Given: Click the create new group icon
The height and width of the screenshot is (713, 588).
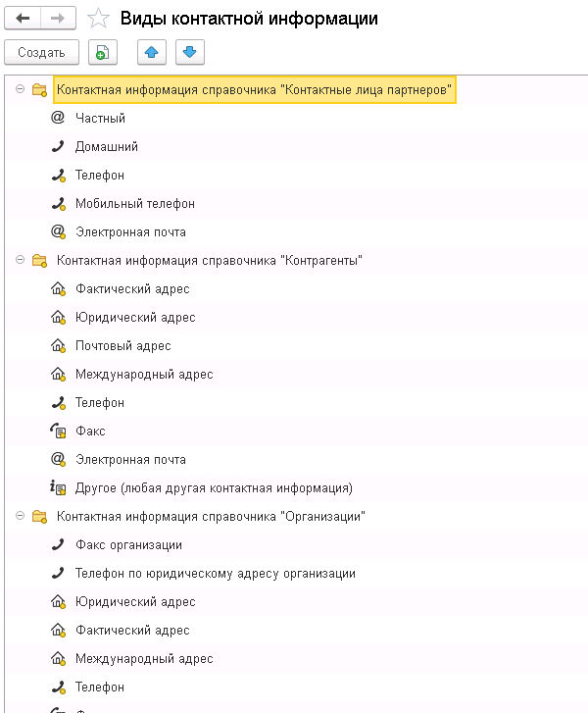Looking at the screenshot, I should coord(102,52).
